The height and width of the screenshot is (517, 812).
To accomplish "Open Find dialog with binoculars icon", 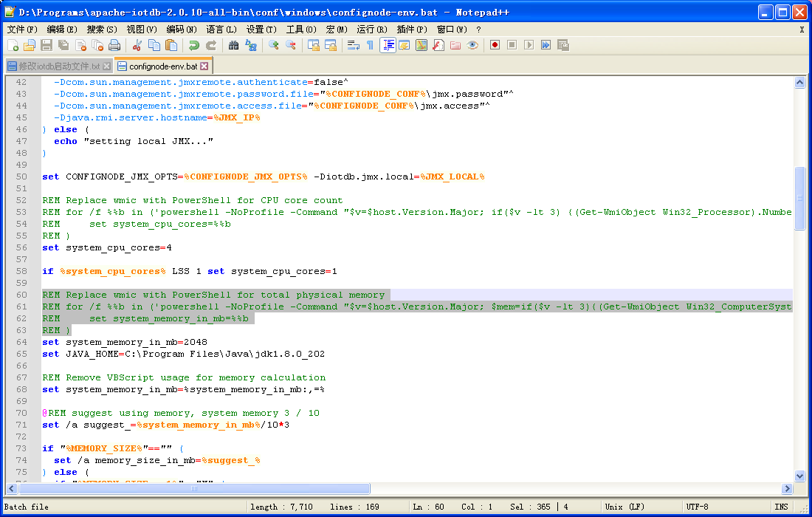I will [x=234, y=46].
